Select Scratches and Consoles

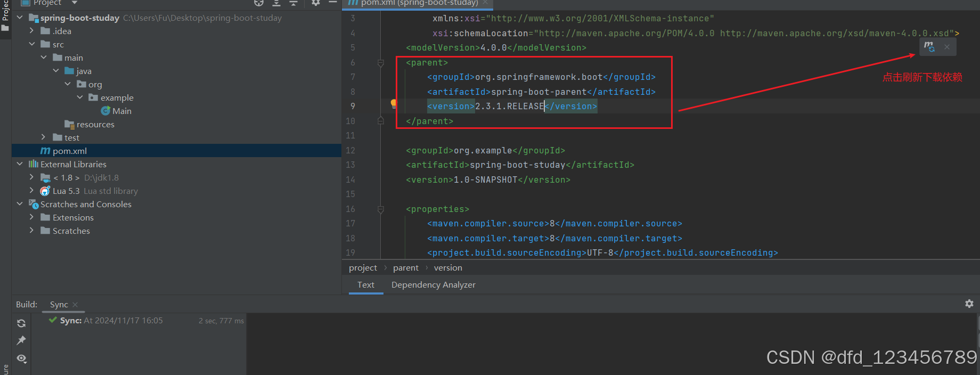pos(80,204)
